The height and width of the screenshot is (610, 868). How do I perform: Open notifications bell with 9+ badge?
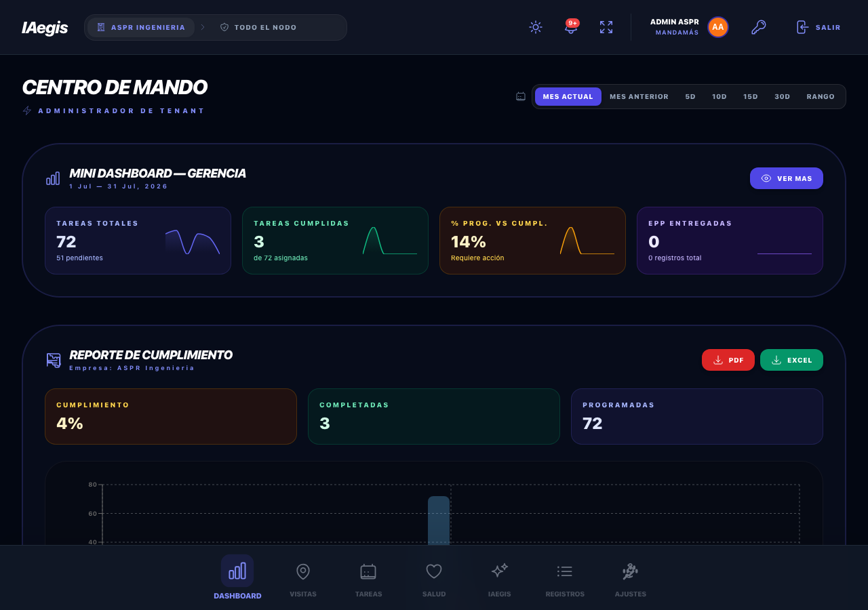pos(571,27)
